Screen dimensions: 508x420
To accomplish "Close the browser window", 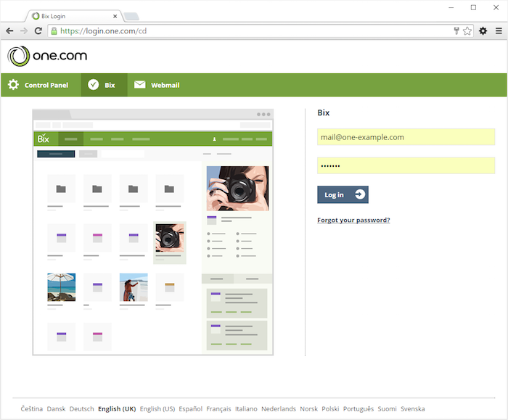I will (496, 7).
